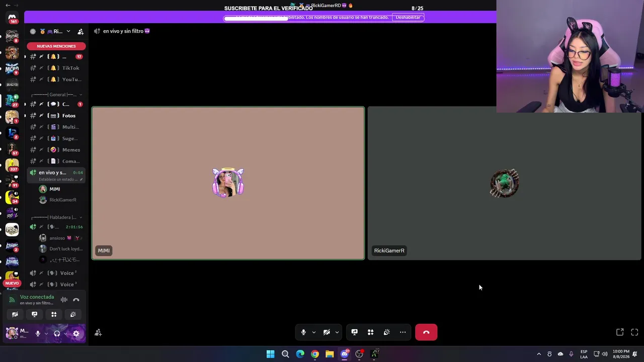Image resolution: width=644 pixels, height=362 pixels.
Task: Open microphone device dropdown in call toolbar
Action: (x=314, y=332)
